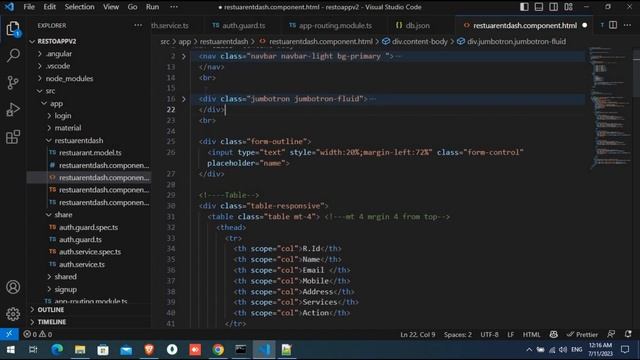Collapse the src folder
This screenshot has width=640, height=360.
(x=50, y=91)
